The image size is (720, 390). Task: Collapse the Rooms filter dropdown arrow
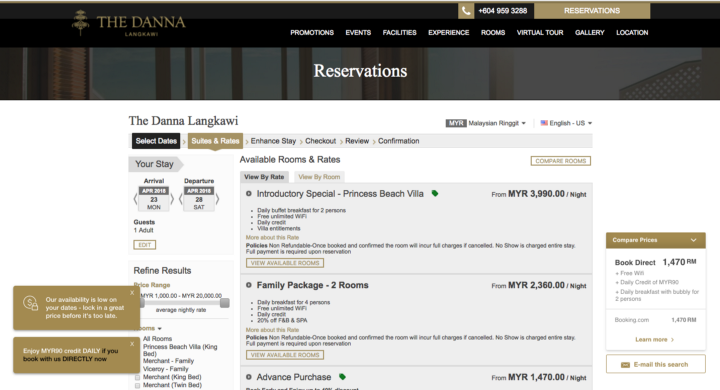click(159, 328)
